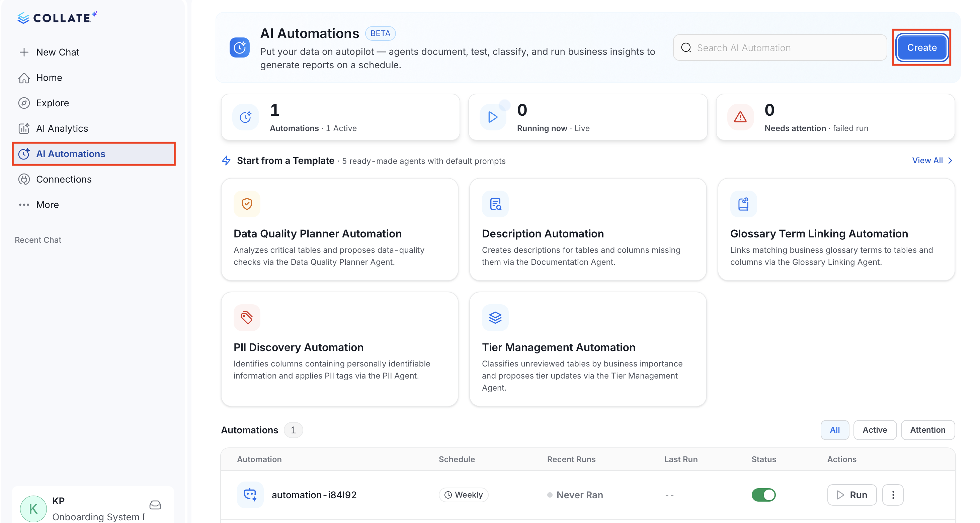Click the Tier Management layers icon
Image resolution: width=980 pixels, height=523 pixels.
click(x=495, y=317)
